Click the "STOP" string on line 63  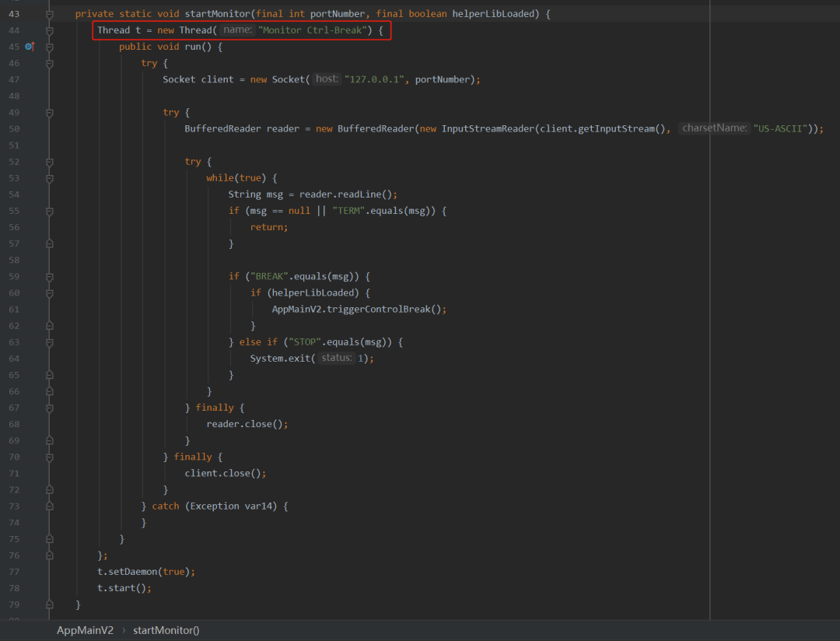click(305, 342)
